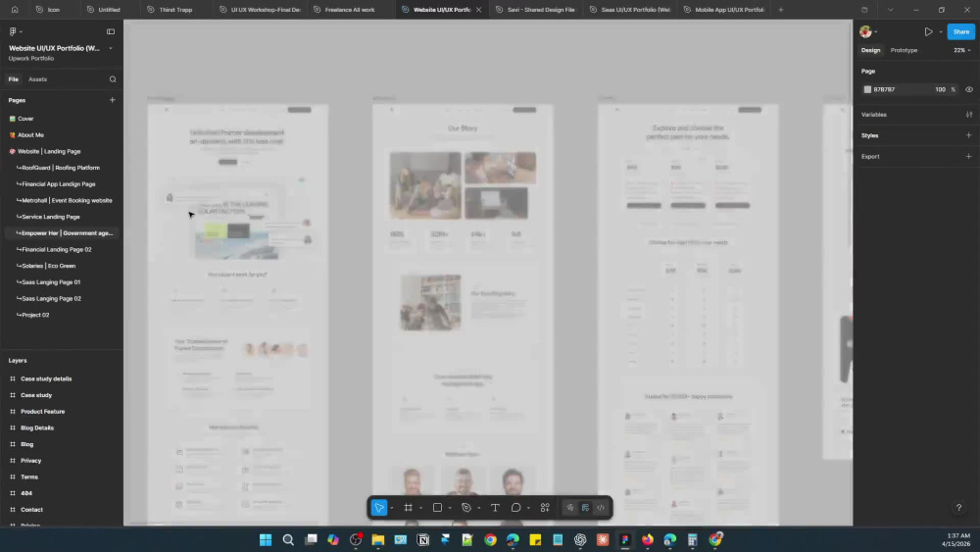
Task: Open variables settings icon
Action: [x=969, y=115]
